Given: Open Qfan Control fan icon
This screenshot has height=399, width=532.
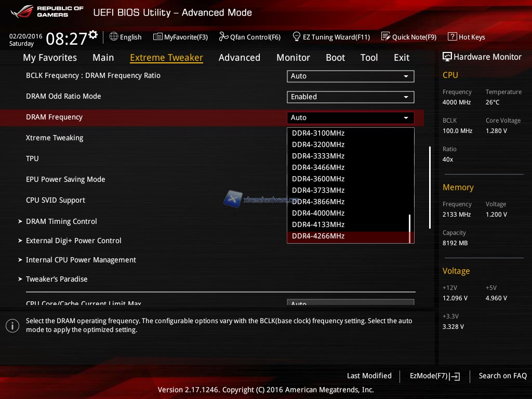Looking at the screenshot, I should 223,37.
